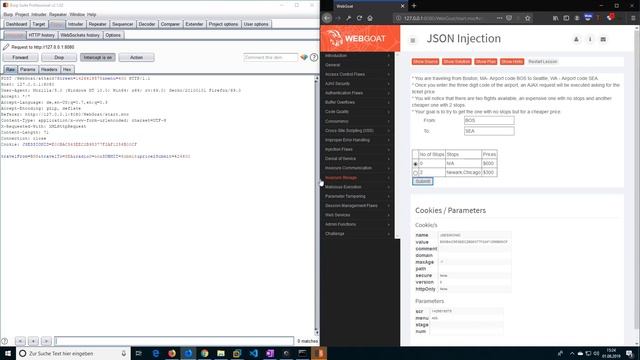Image resolution: width=640 pixels, height=360 pixels.
Task: Select the 2 stops flight radio button
Action: 416,173
